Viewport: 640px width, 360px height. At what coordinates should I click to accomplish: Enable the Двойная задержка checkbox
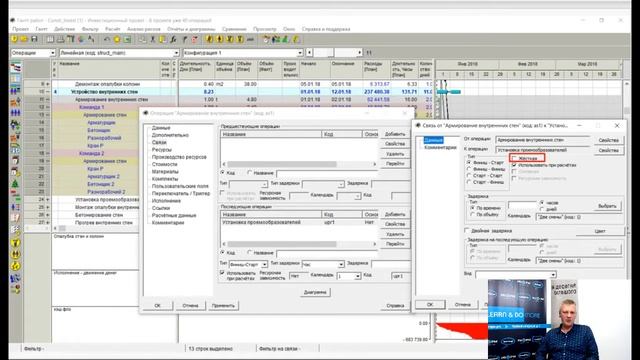coord(468,231)
